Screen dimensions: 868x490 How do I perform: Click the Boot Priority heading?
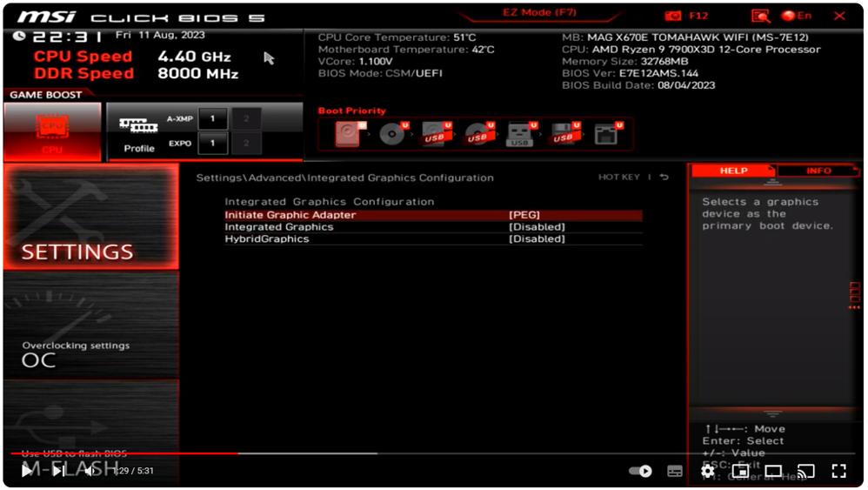pos(352,111)
